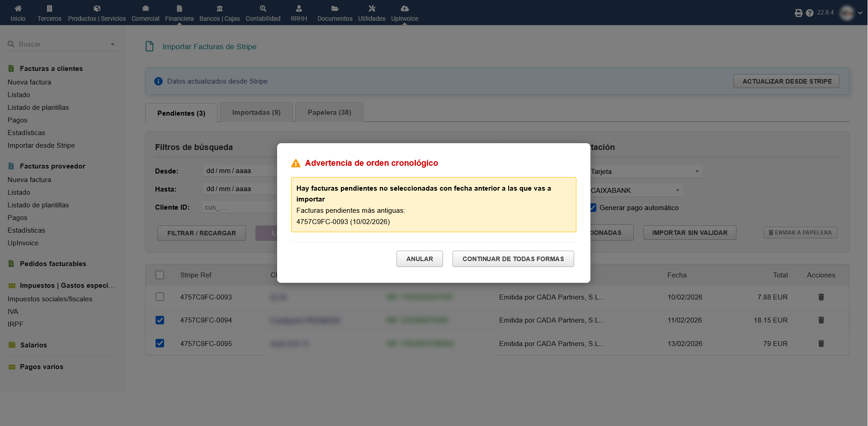868x426 pixels.
Task: Open Importar desde Stripe in sidebar
Action: [41, 145]
